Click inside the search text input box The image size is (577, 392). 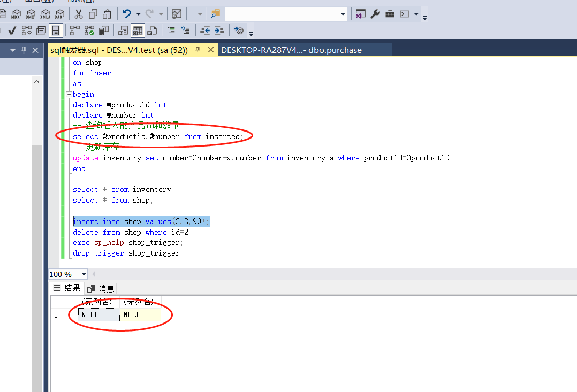coord(282,14)
